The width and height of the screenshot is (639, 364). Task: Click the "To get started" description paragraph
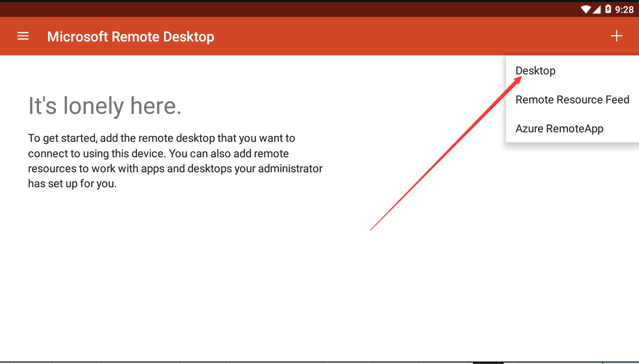point(175,161)
